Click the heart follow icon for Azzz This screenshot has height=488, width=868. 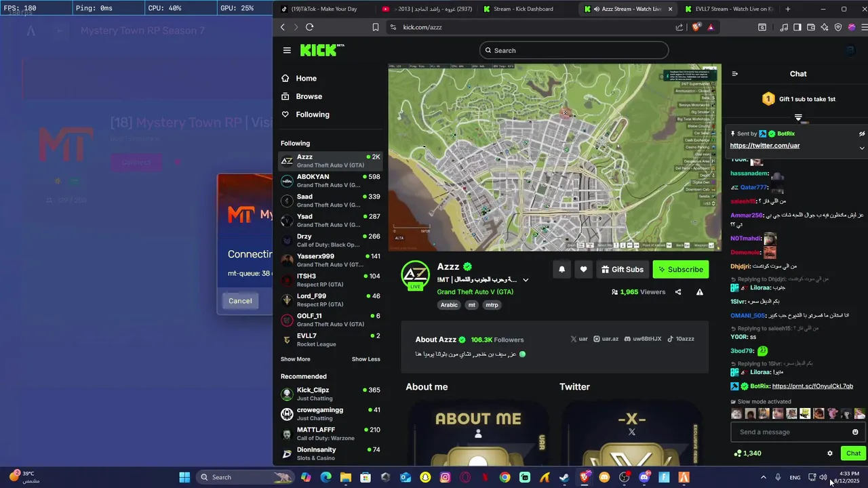point(583,269)
